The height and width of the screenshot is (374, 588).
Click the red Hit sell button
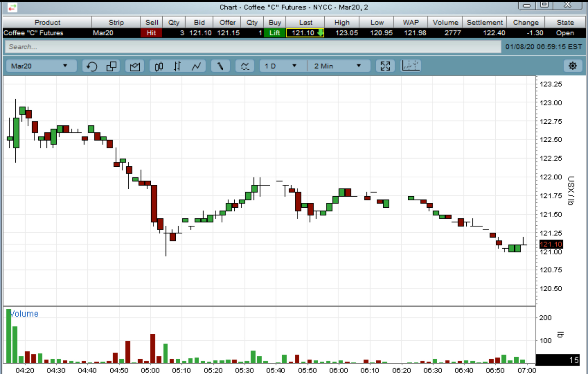[151, 33]
